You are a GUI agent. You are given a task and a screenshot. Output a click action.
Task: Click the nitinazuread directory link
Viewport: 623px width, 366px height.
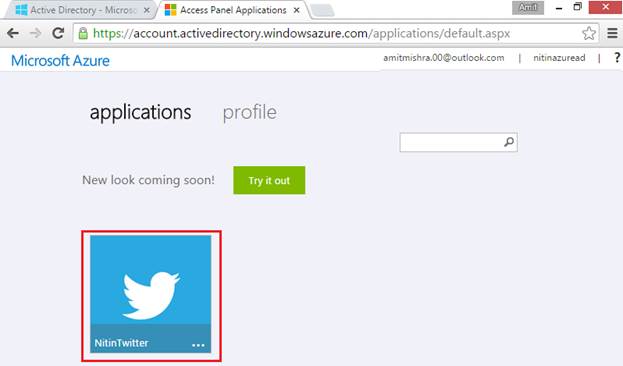coord(559,58)
